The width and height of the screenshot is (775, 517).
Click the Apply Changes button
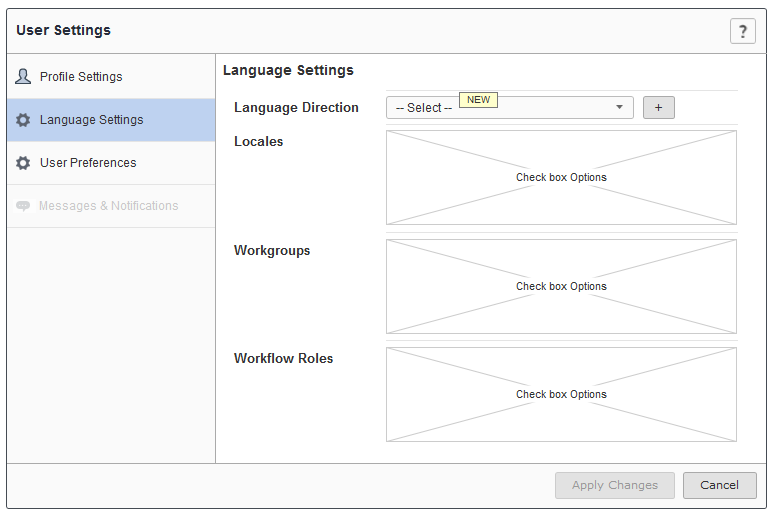(x=615, y=485)
